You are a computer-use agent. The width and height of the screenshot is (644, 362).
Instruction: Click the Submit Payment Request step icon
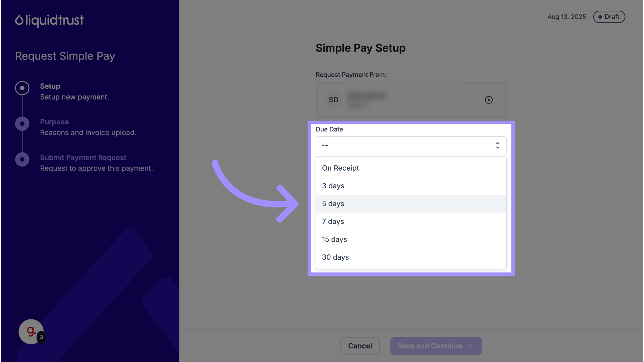click(22, 160)
